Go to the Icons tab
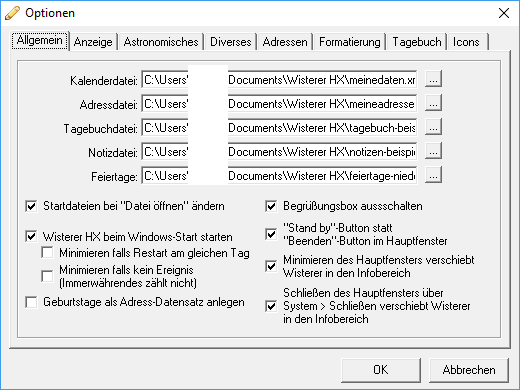This screenshot has height=390, width=520. 466,42
